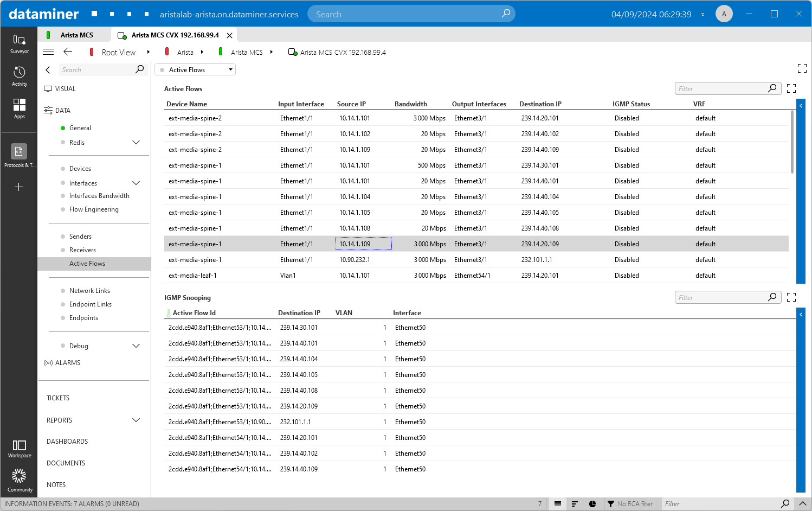Viewport: 812px width, 511px height.
Task: Open the Senders page
Action: click(80, 237)
